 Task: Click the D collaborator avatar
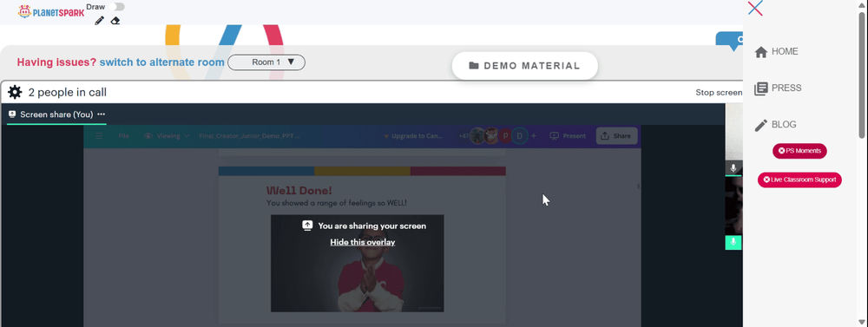[520, 136]
